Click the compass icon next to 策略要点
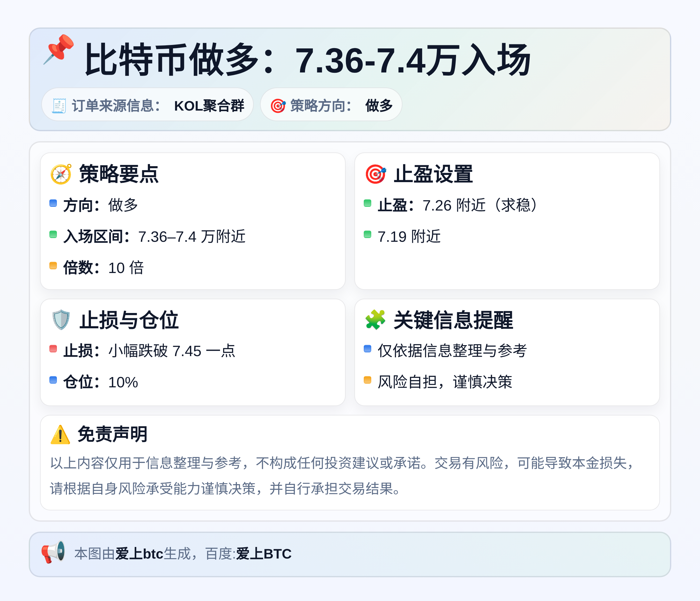Screen dimensions: 700x601 tap(61, 174)
